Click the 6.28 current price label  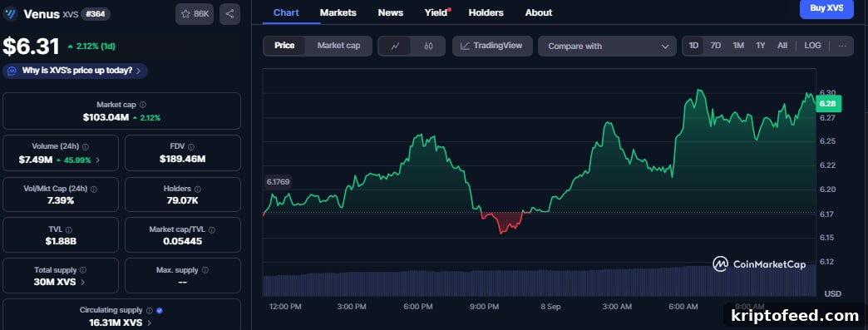tap(828, 104)
